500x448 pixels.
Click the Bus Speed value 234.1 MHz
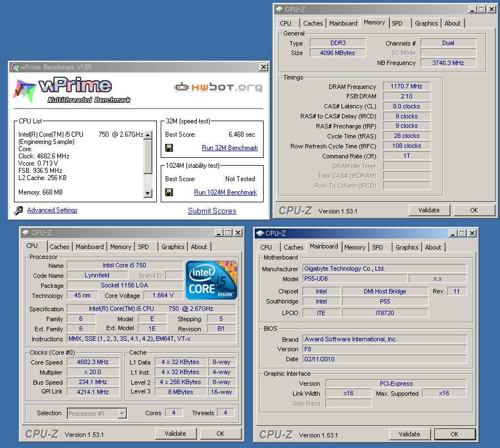(x=93, y=382)
